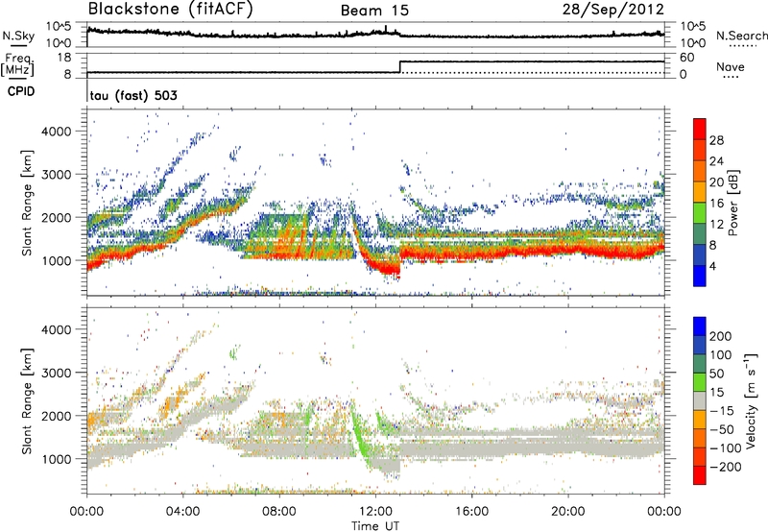Click the "12:00" time axis tick
The height and width of the screenshot is (532, 768).
pyautogui.click(x=375, y=512)
